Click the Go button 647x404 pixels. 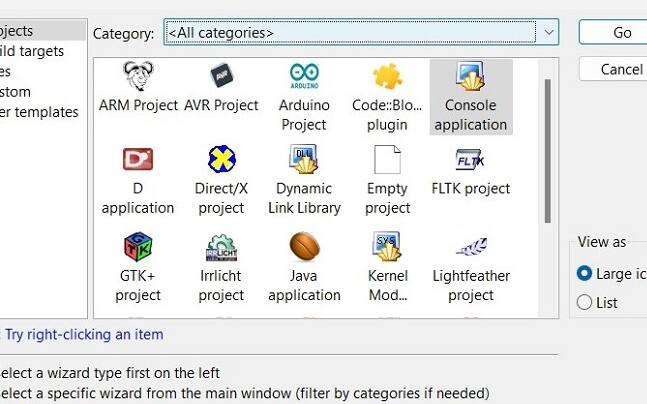[613, 32]
